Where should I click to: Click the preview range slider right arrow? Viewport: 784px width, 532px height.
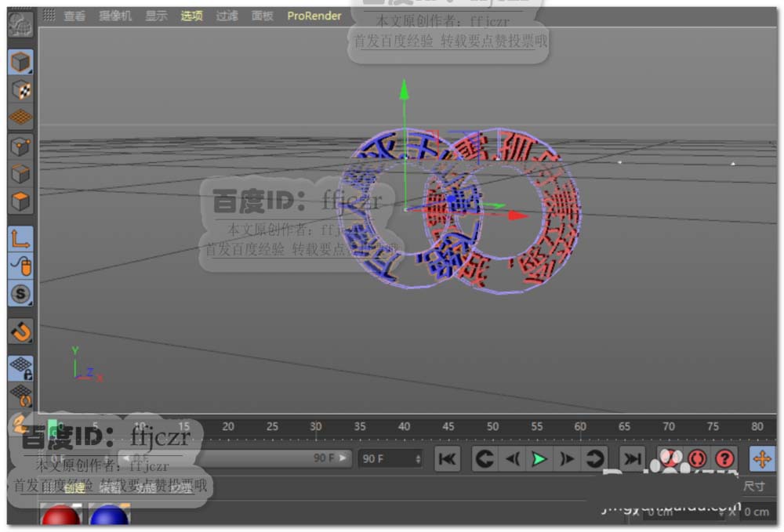pos(343,458)
